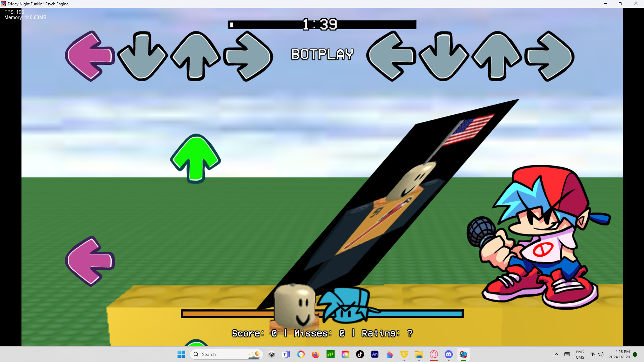This screenshot has height=362, width=644.
Task: Expand the hidden system tray icons chevron
Action: (x=556, y=354)
